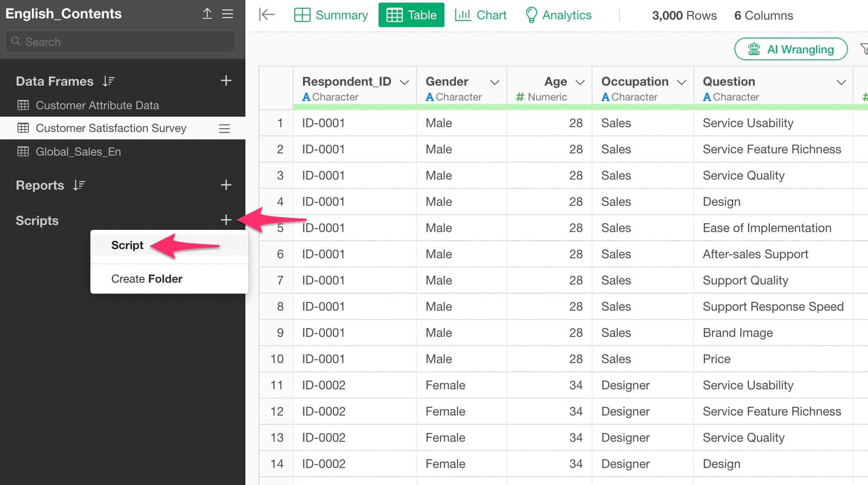868x485 pixels.
Task: Focus the sidebar Search field
Action: pos(120,42)
